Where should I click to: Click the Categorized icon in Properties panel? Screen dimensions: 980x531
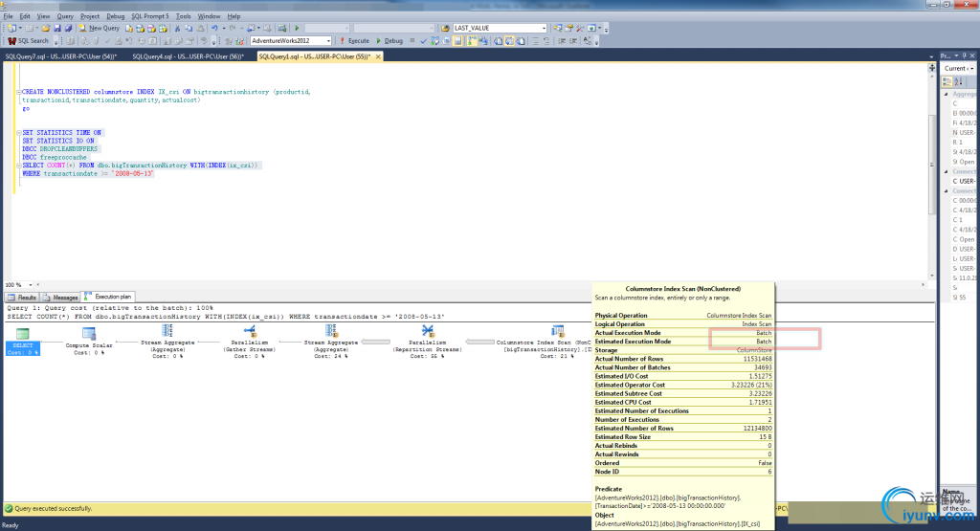[x=947, y=82]
